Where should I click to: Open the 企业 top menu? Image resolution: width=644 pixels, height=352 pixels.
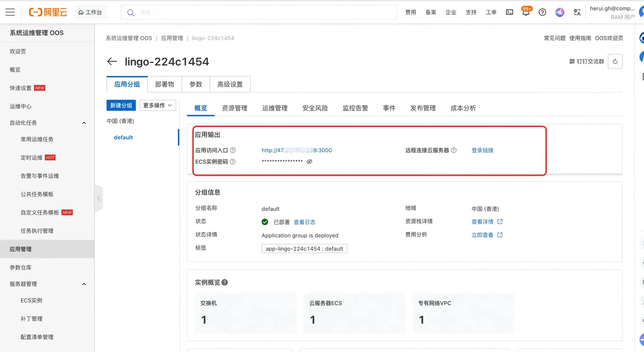coord(451,12)
